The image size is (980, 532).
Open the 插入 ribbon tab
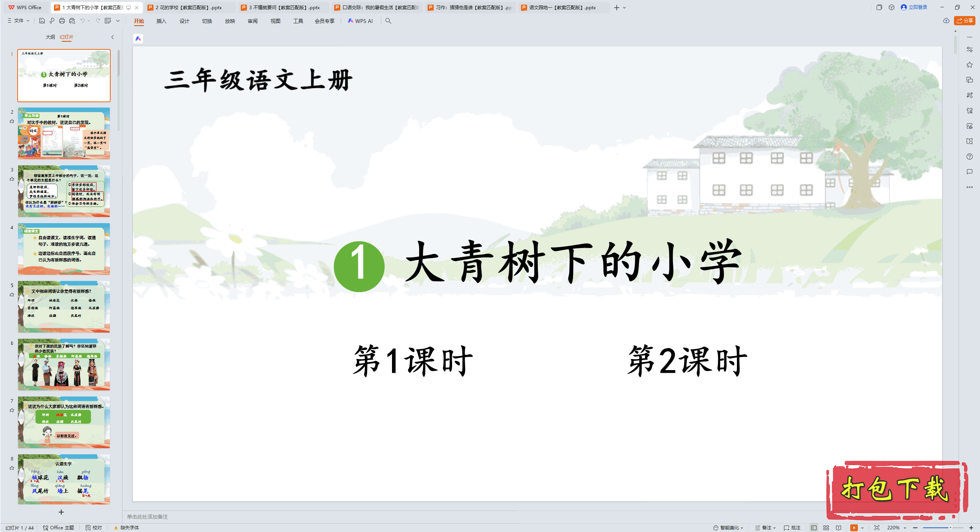tap(161, 21)
